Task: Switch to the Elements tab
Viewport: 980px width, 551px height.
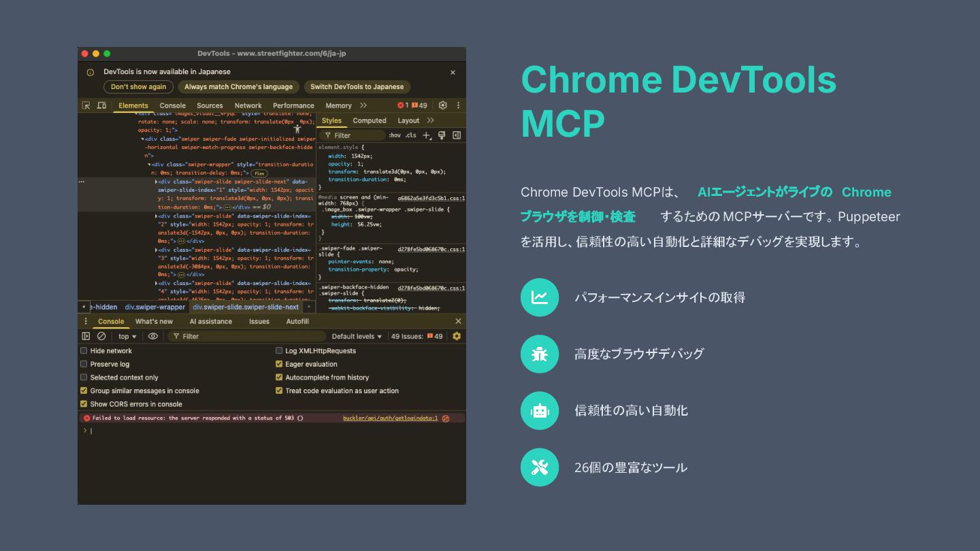Action: coord(133,105)
